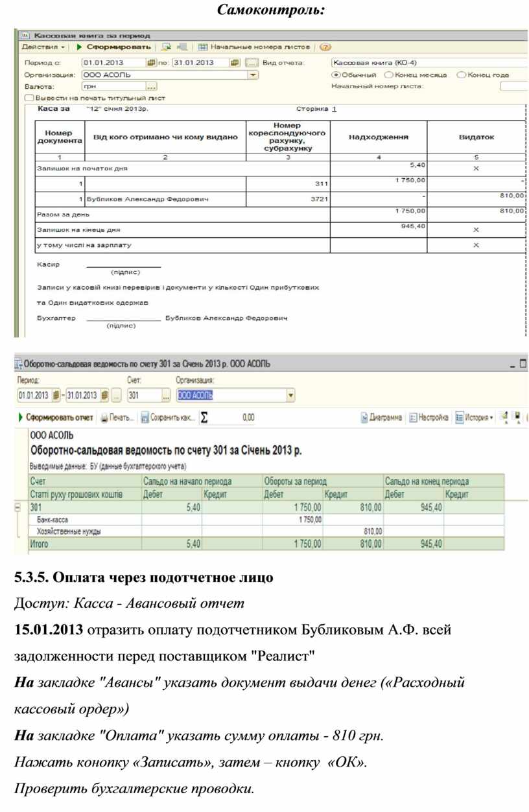Click the balance value 945,40 in cash book
Viewport: 529px width, 812px height.
pyautogui.click(x=414, y=226)
